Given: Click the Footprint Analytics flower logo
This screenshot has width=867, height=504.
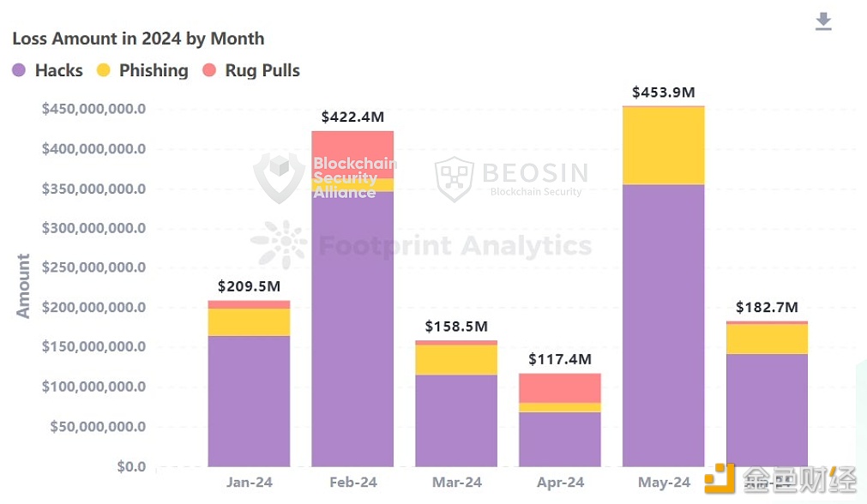Looking at the screenshot, I should 280,244.
